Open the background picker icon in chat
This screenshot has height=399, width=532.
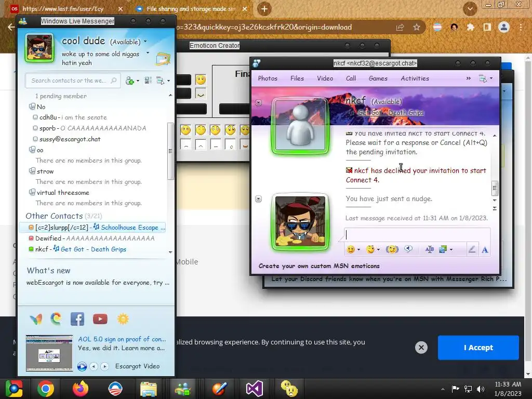click(x=443, y=250)
